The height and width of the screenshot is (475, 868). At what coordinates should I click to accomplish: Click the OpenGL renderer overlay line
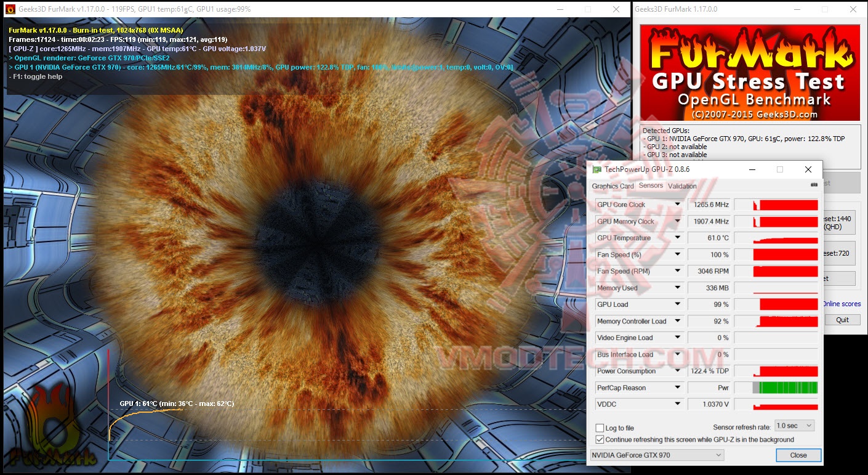[89, 58]
